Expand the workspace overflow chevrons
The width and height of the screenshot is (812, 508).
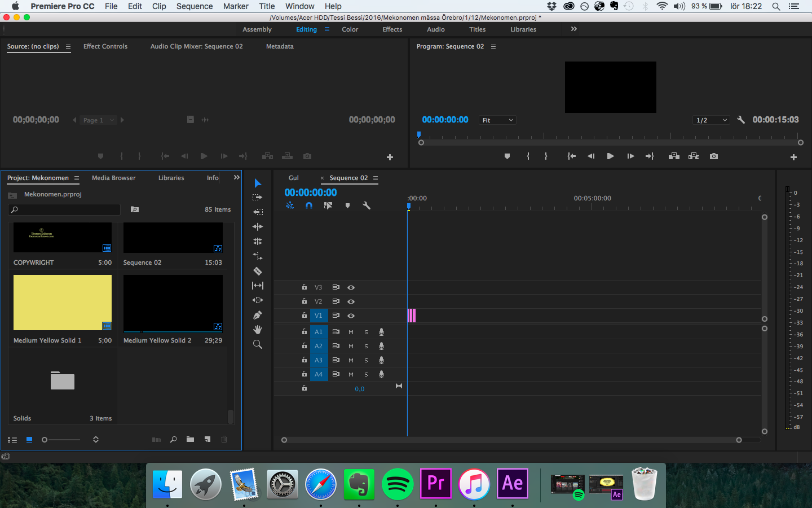pos(574,29)
